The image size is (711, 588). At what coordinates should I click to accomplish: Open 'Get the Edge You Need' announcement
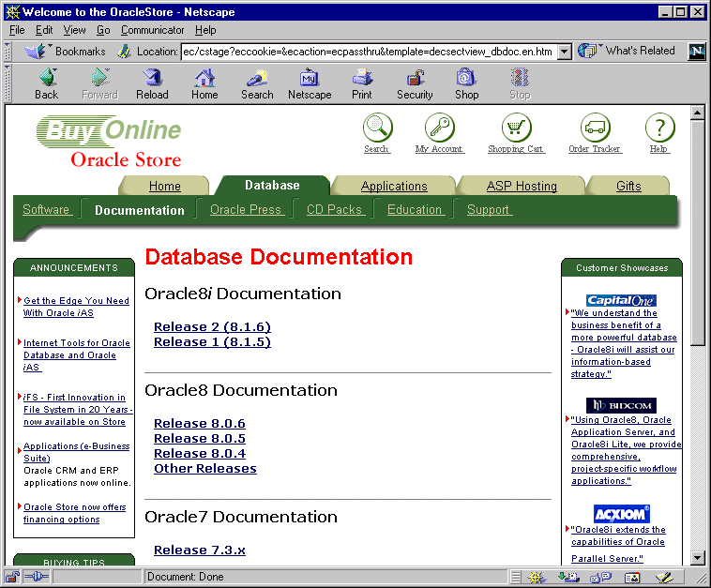click(76, 307)
